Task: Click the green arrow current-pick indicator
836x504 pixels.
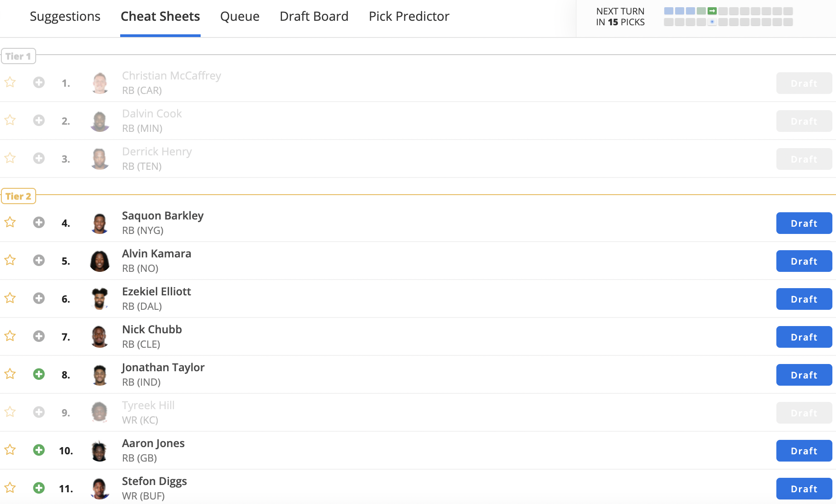Action: point(712,11)
